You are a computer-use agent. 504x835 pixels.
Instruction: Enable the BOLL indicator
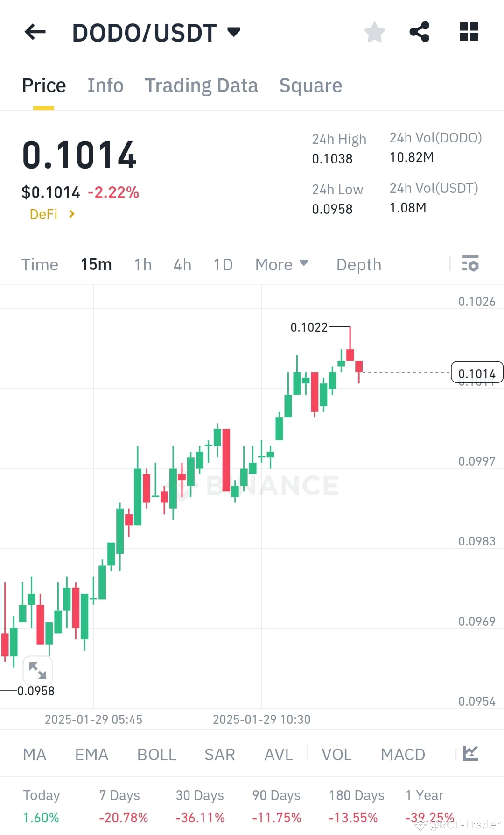[x=156, y=754]
